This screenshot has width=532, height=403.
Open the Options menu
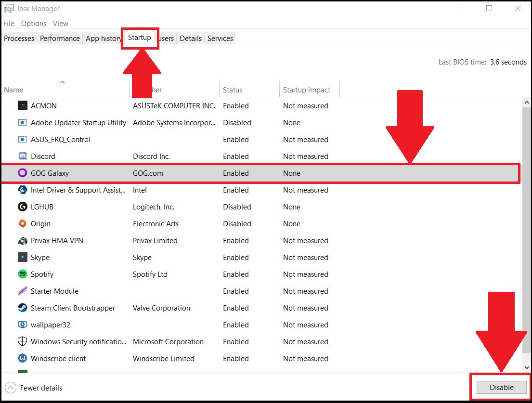coord(34,24)
